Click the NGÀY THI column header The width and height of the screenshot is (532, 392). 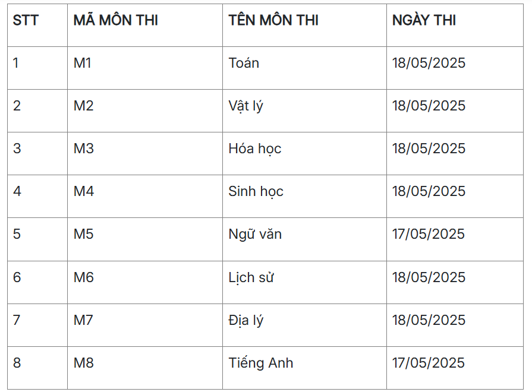click(x=424, y=20)
